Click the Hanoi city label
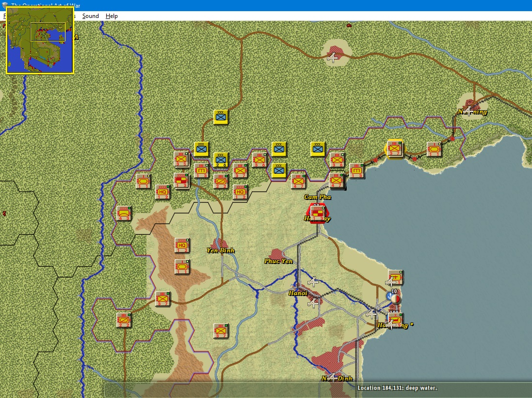This screenshot has height=398, width=532. [298, 293]
